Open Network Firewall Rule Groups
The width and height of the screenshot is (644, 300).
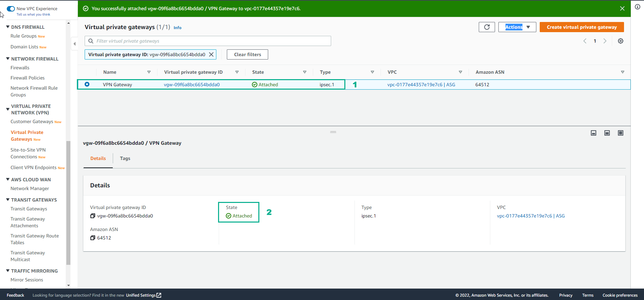coord(34,91)
